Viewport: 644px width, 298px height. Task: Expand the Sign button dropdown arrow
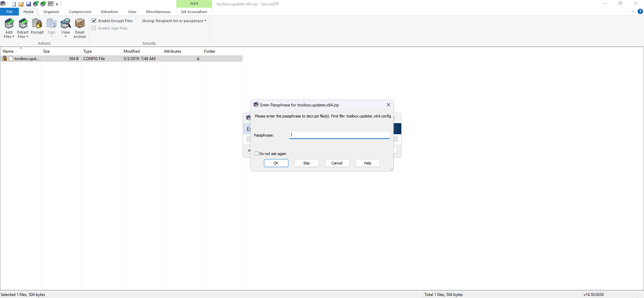[x=51, y=37]
